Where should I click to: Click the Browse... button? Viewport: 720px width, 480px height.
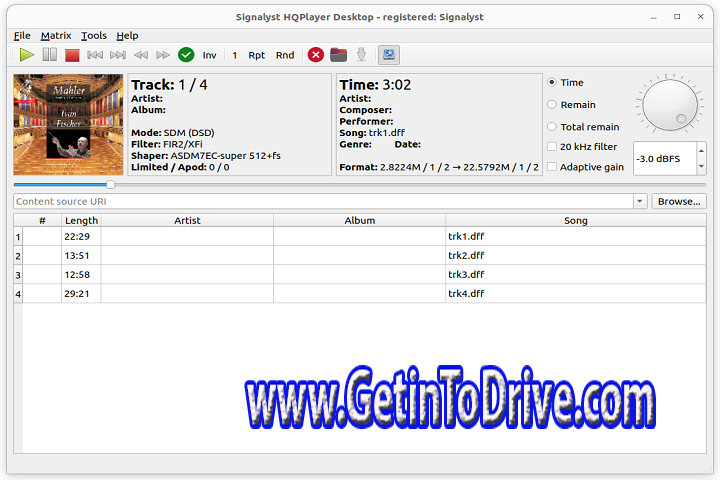(x=679, y=201)
